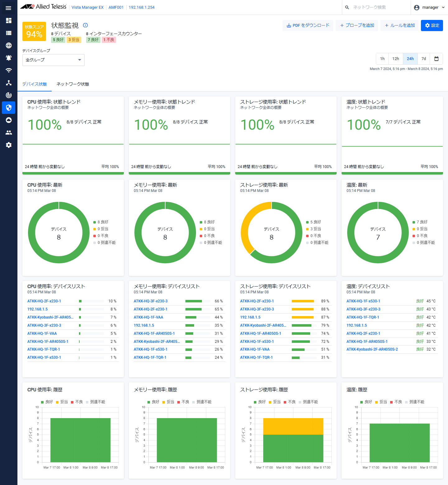Viewport: 448px width, 485px height.
Task: Select the デバイス状態 tab
Action: tap(34, 84)
